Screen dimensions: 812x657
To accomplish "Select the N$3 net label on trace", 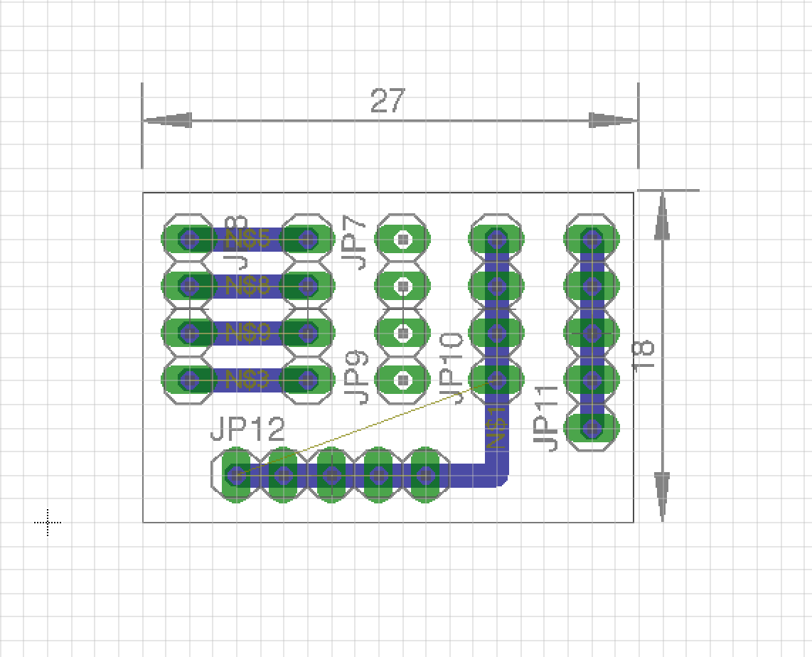I will pos(248,380).
